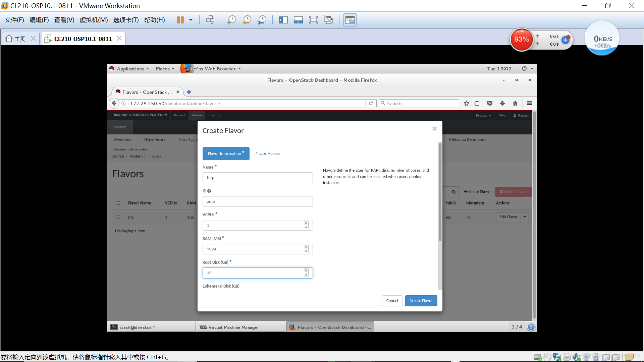Click the Edit Flavor button for m1
Image resolution: width=644 pixels, height=362 pixels.
pyautogui.click(x=508, y=217)
